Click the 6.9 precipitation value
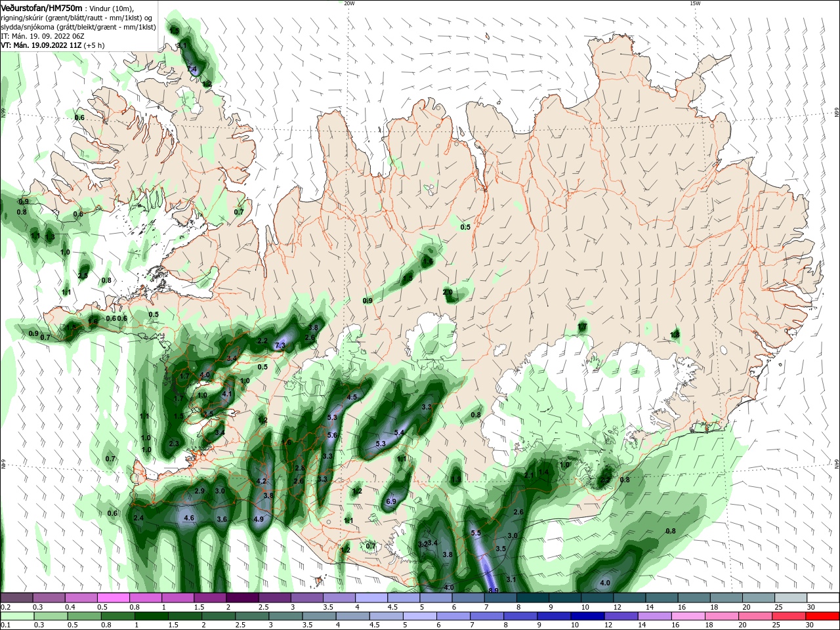This screenshot has width=840, height=630. click(391, 501)
